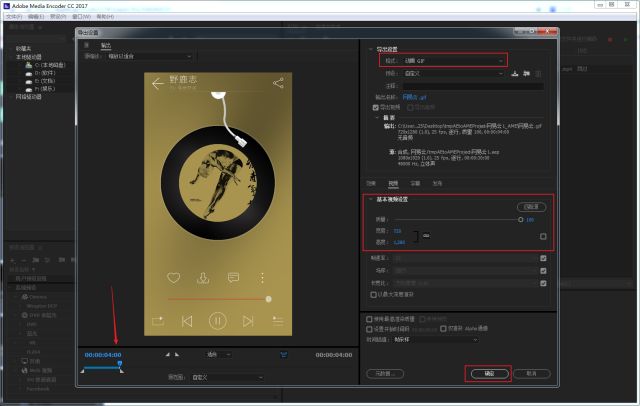Toggle the field order match-source checkbox
Image resolution: width=640 pixels, height=406 pixels.
click(543, 271)
